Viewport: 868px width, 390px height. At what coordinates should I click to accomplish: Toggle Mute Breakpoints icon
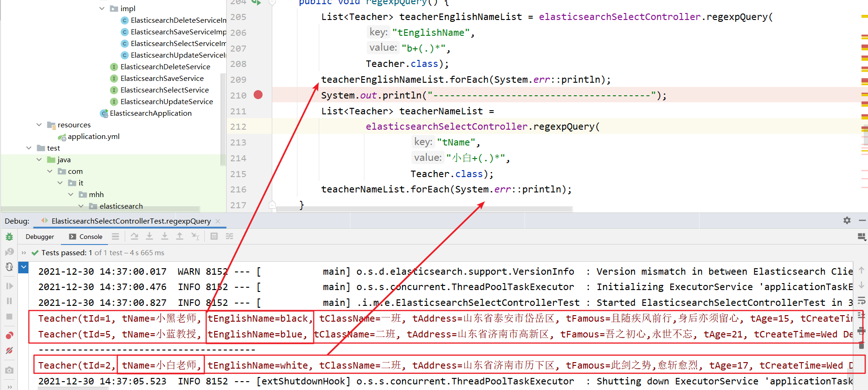point(9,350)
